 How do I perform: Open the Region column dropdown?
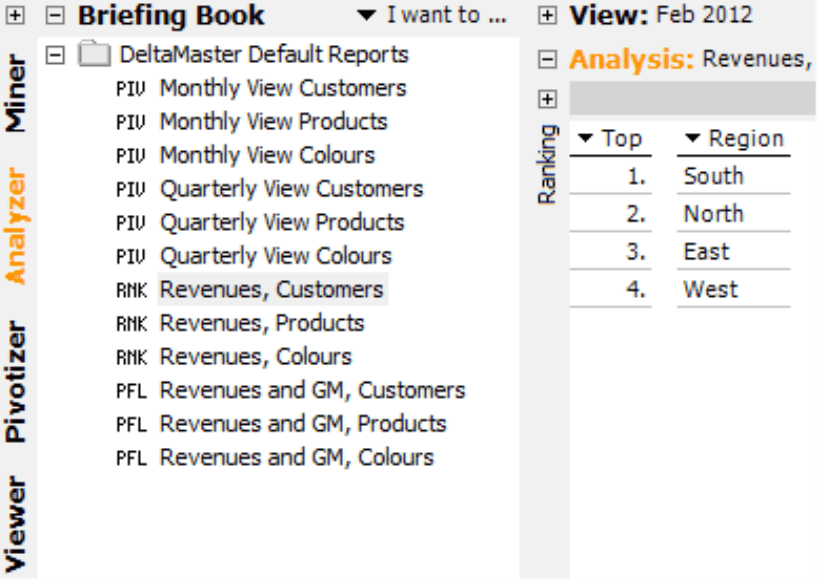[735, 139]
